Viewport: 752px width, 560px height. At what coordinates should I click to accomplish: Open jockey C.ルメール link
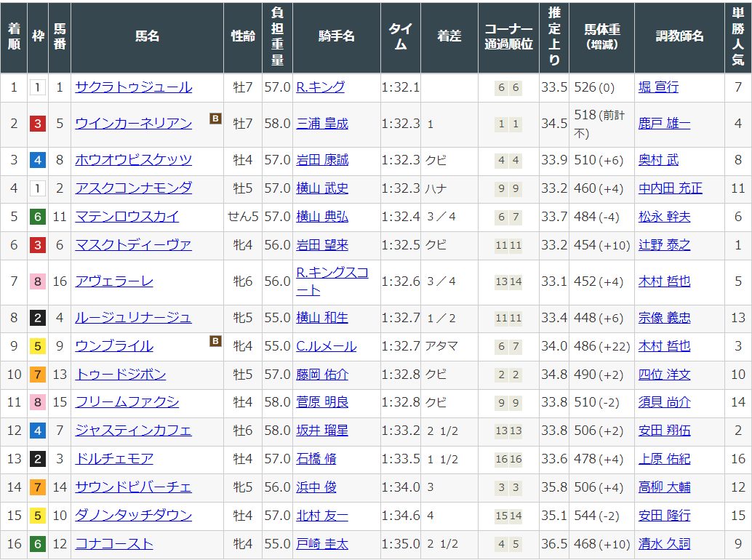(x=326, y=345)
